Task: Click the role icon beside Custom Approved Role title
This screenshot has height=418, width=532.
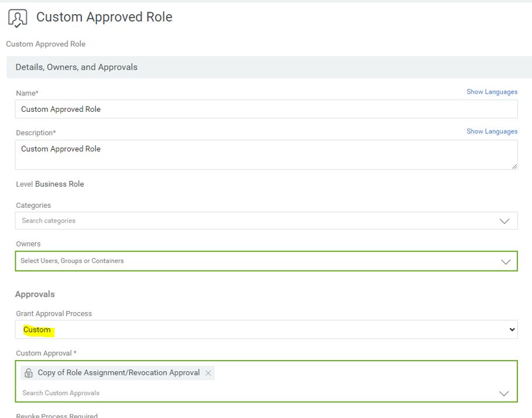Action: tap(18, 18)
